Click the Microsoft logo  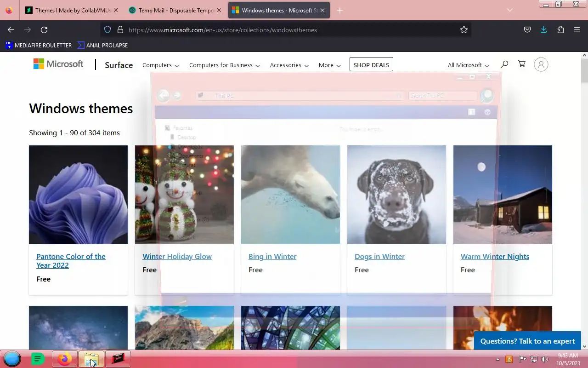tap(58, 64)
